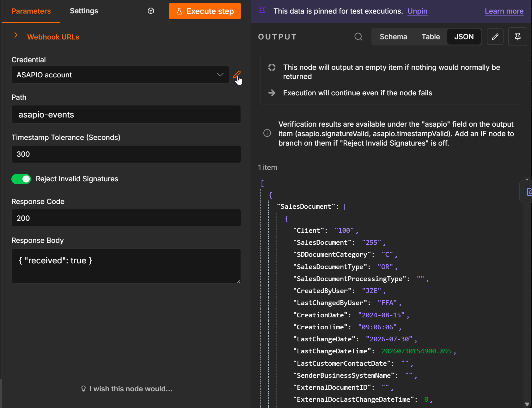Collapse the top-level JSON array bracket

click(x=262, y=183)
